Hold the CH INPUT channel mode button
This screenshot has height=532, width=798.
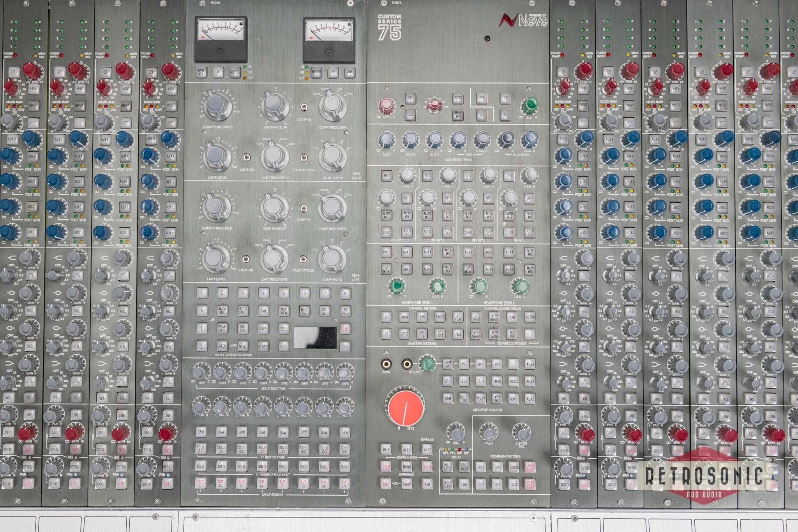pyautogui.click(x=476, y=317)
